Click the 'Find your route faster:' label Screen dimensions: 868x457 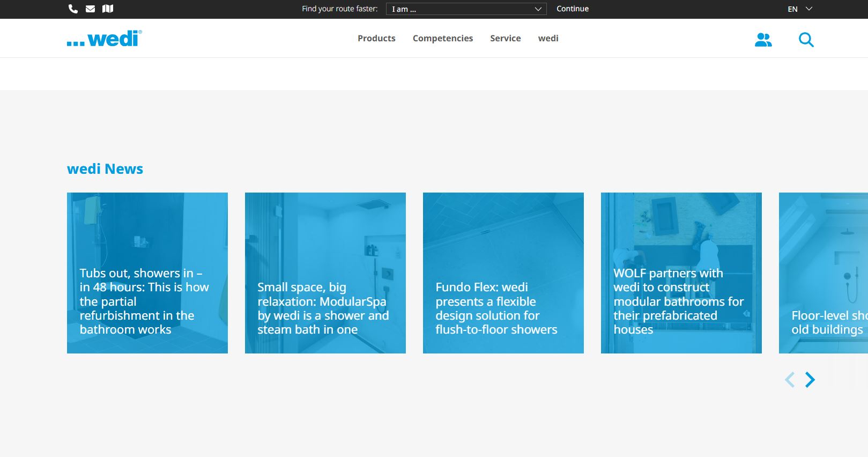(x=340, y=9)
